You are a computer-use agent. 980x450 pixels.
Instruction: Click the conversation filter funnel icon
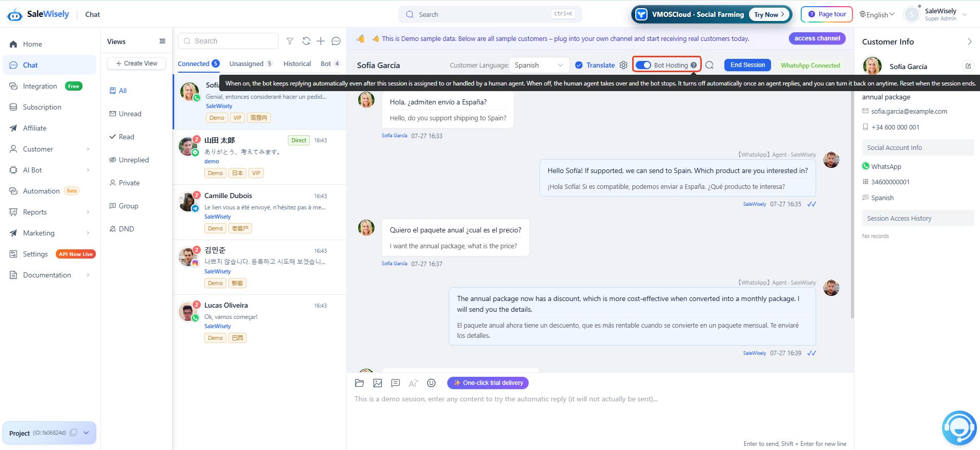(290, 41)
